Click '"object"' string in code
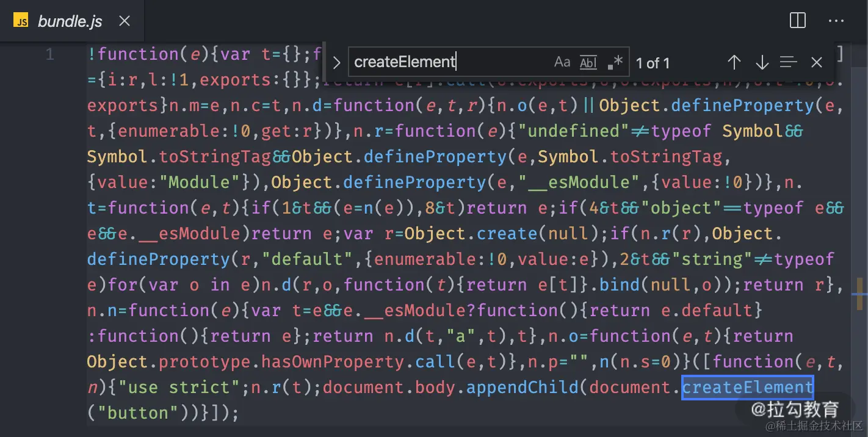Image resolution: width=868 pixels, height=437 pixels. pos(681,208)
